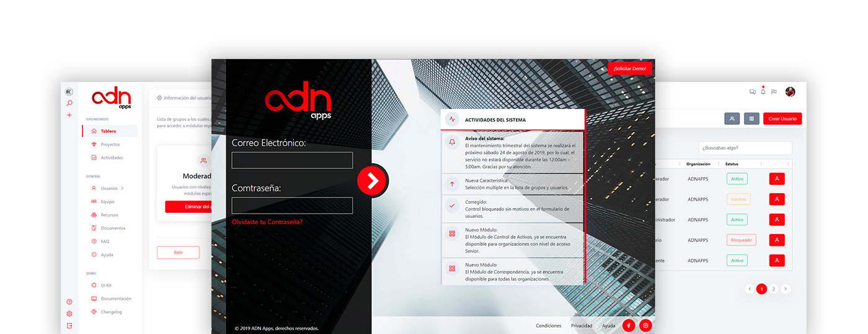Click the help icon at bottom of left rail
The width and height of the screenshot is (868, 334).
[x=69, y=302]
